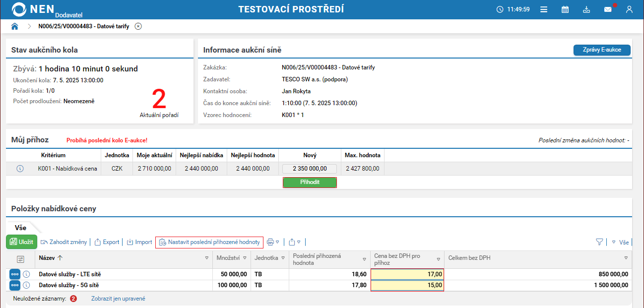Open the user profile icon
Viewport: 644px width, 308px height.
629,9
